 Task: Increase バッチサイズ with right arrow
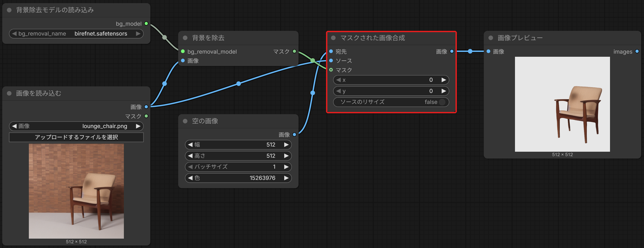(286, 167)
